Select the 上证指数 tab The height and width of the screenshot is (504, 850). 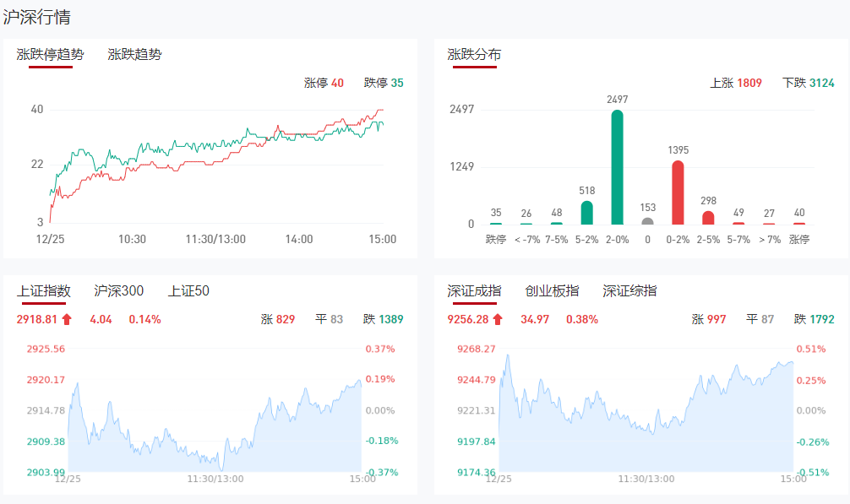point(44,291)
